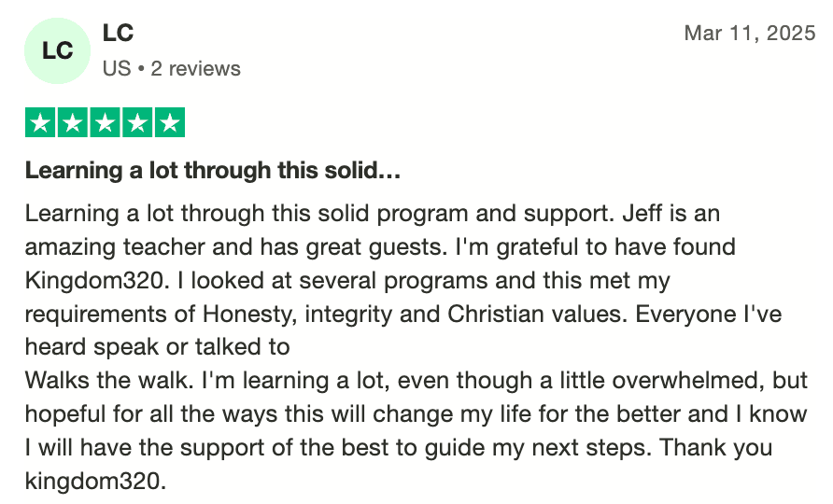Click the phrase "Walks the walk"
The width and height of the screenshot is (833, 504).
point(92,382)
